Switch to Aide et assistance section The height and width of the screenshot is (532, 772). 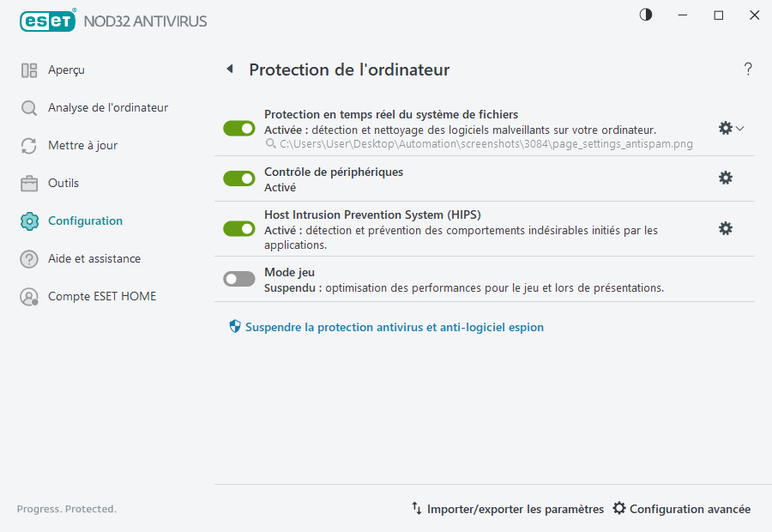(93, 258)
